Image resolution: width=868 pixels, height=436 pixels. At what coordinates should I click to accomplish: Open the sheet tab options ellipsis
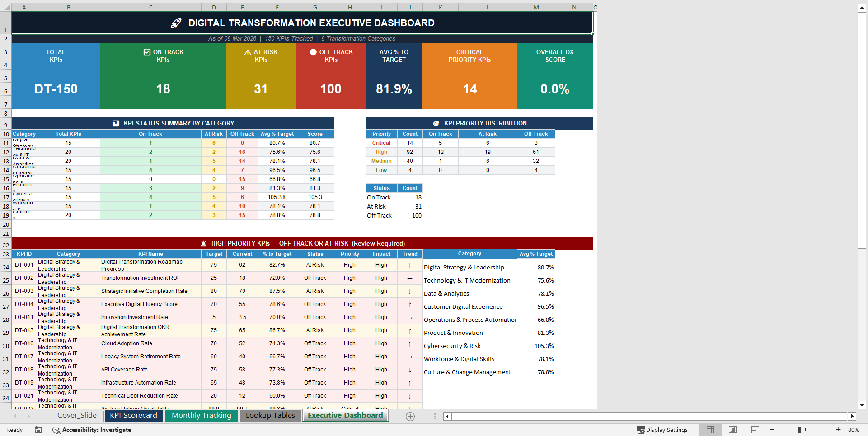[435, 416]
